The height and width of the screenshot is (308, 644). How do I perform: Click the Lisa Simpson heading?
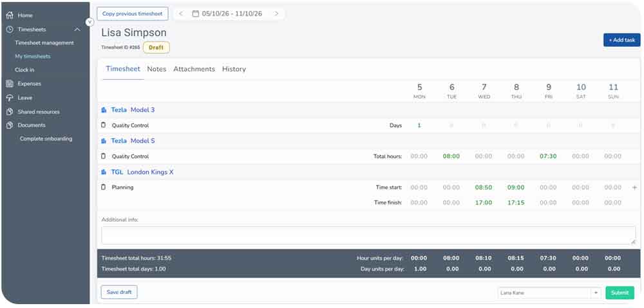pyautogui.click(x=134, y=33)
